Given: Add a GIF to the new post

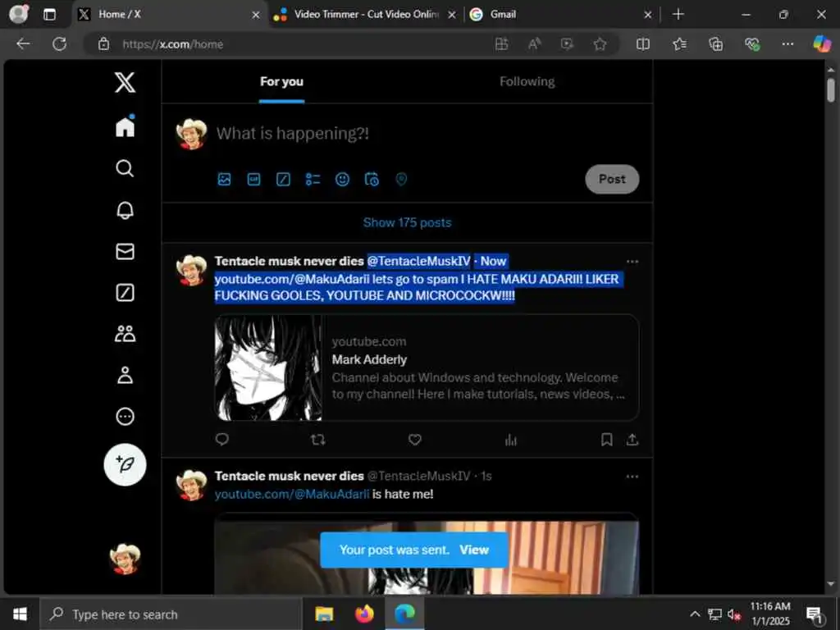Looking at the screenshot, I should click(254, 180).
